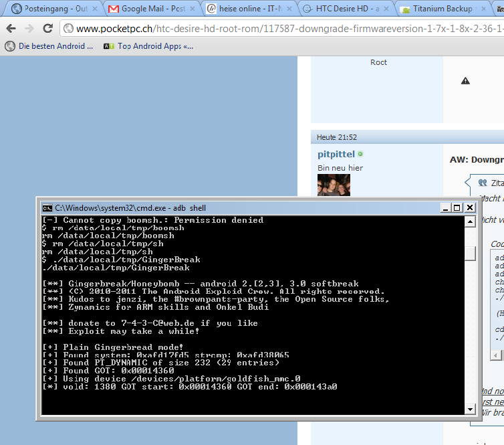Image resolution: width=504 pixels, height=445 pixels.
Task: Click cmd.exe scrollbar down arrow
Action: tap(471, 410)
